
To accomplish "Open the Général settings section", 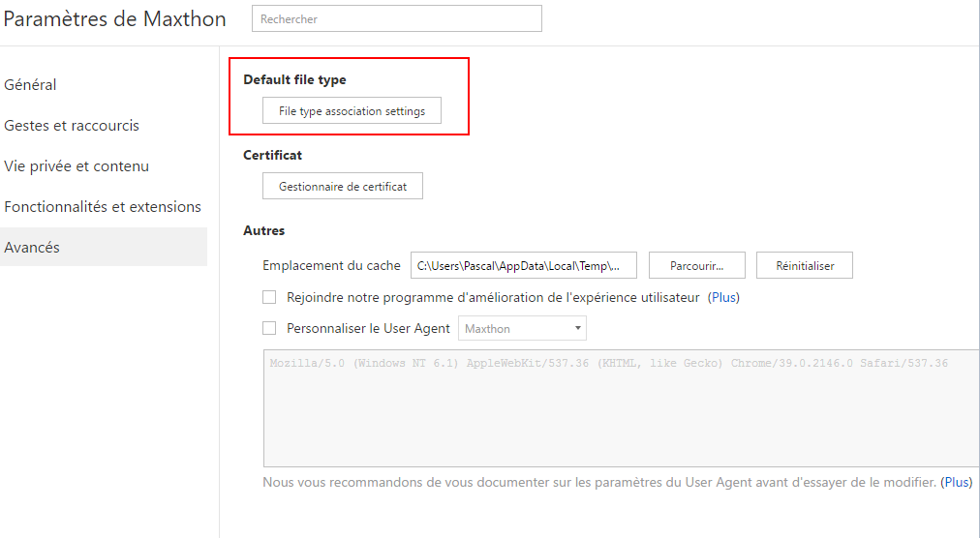I will pos(30,84).
